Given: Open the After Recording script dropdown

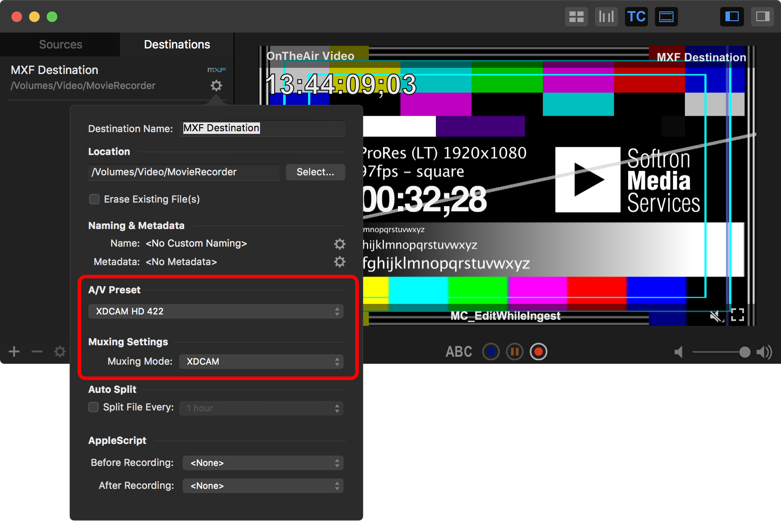Looking at the screenshot, I should tap(263, 486).
